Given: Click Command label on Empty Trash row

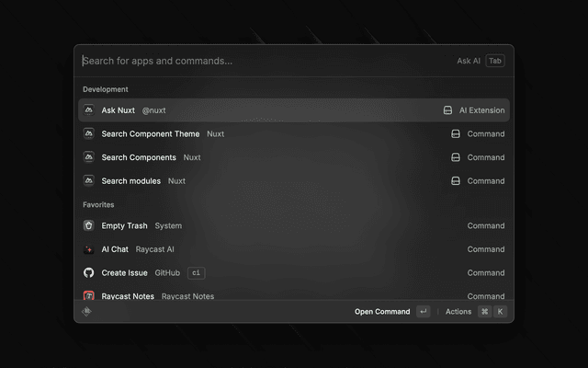Looking at the screenshot, I should 486,225.
